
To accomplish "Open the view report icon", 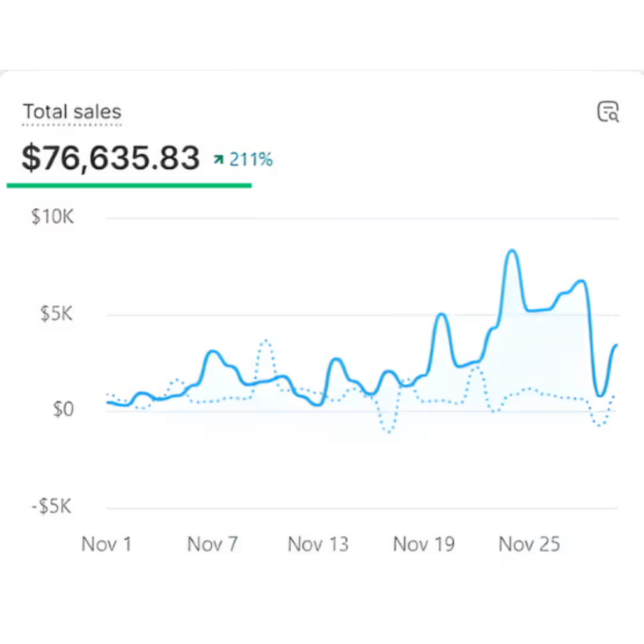I will tap(608, 112).
